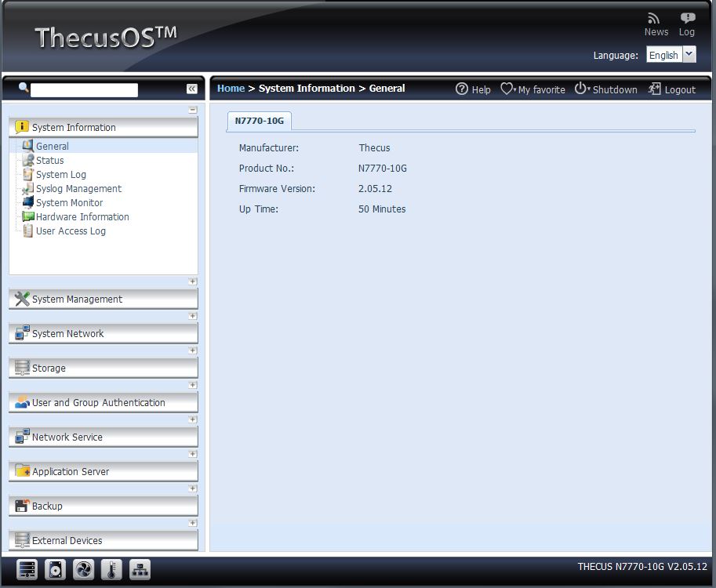Click the External Devices server icon
The image size is (716, 588).
22,540
